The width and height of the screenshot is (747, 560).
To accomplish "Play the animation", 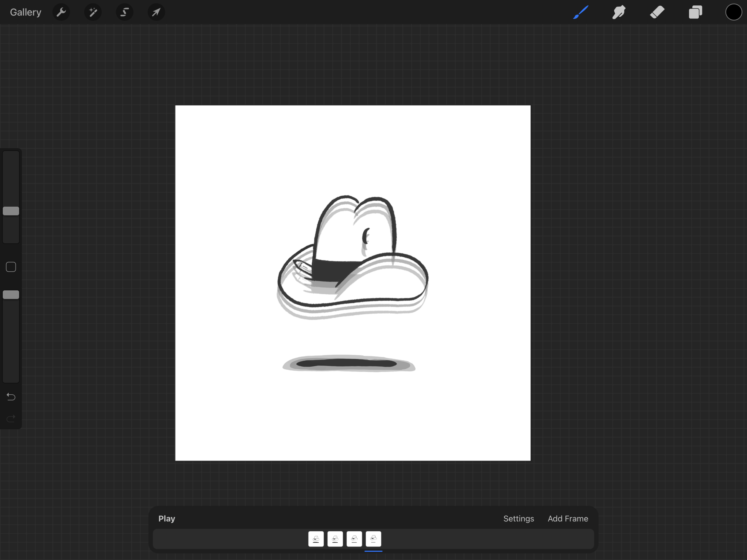I will point(167,518).
